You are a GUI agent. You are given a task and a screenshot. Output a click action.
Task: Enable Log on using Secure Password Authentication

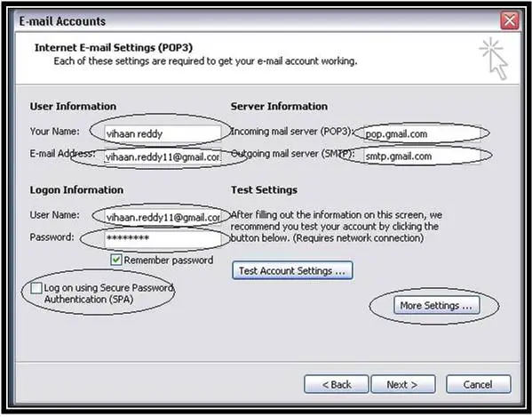click(x=36, y=288)
